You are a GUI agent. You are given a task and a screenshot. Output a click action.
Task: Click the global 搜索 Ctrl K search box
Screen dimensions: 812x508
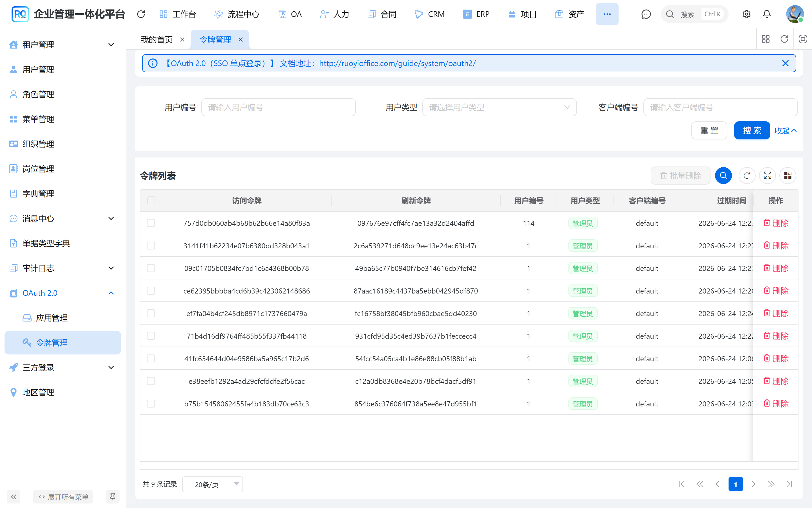pos(694,14)
